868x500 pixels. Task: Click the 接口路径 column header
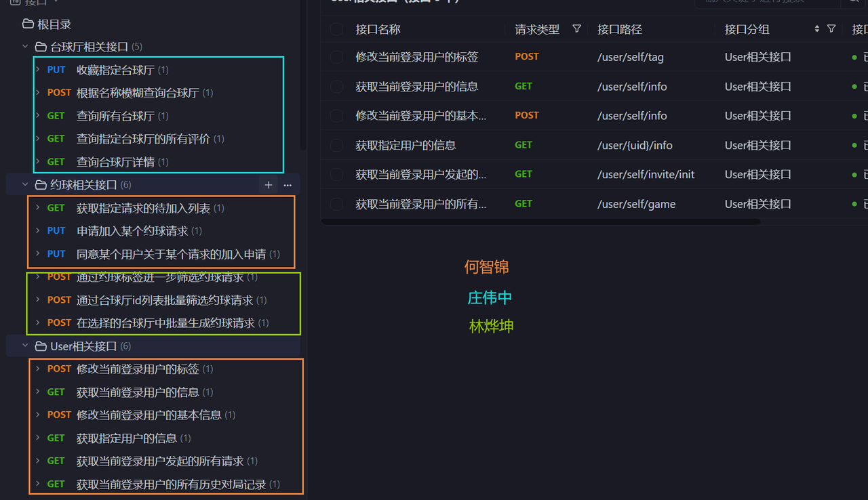point(620,29)
